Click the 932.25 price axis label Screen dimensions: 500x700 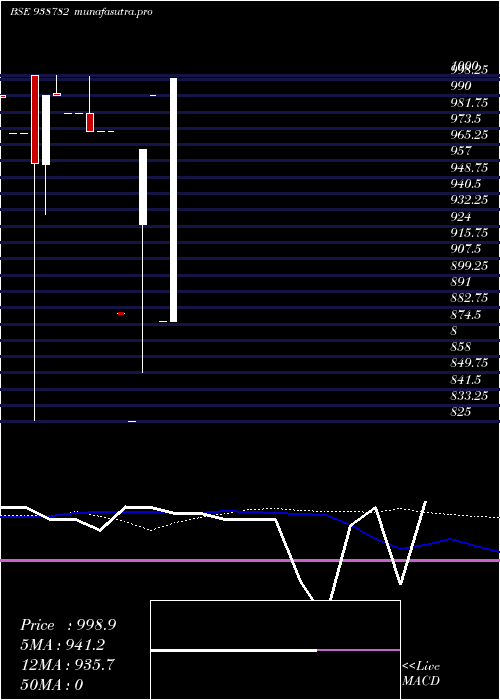point(469,200)
